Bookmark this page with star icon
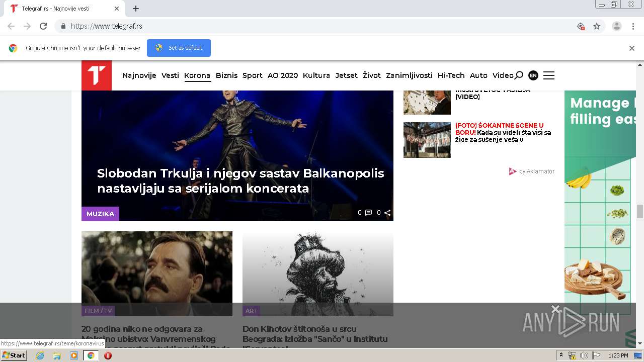Screen dimensions: 644x362 click(597, 26)
